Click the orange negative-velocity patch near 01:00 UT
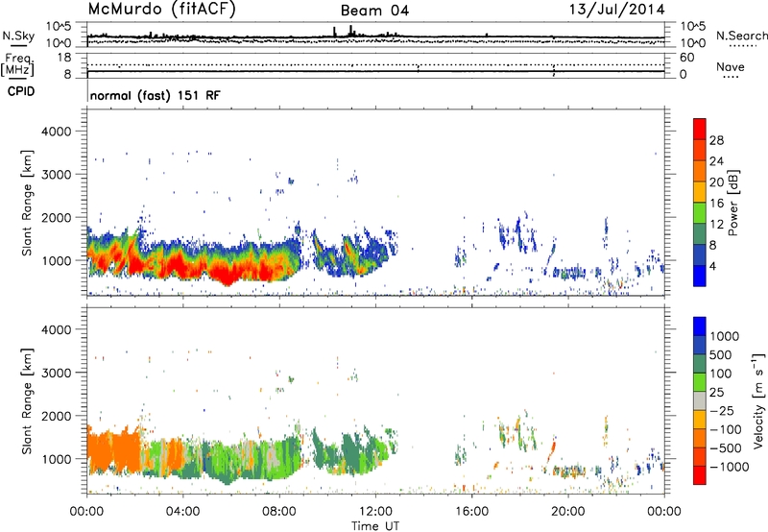 point(113,450)
